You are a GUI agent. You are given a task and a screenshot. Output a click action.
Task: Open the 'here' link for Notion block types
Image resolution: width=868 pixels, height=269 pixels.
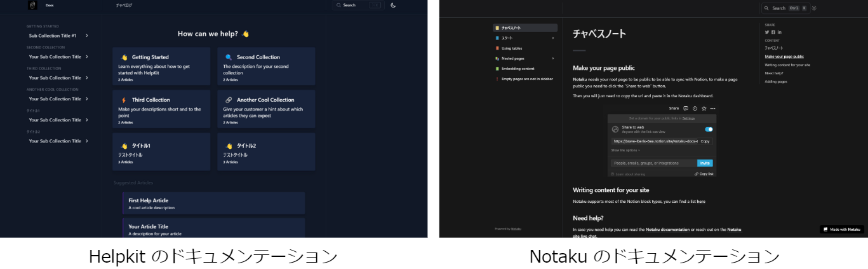(701, 202)
